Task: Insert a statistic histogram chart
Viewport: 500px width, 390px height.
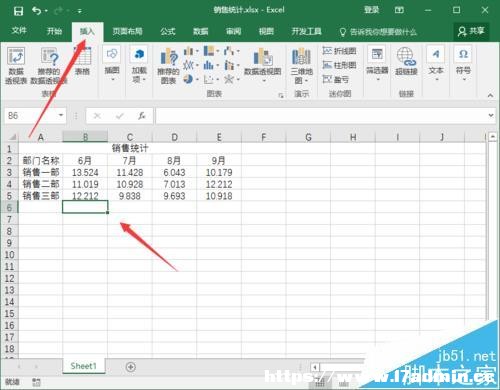Action: tap(211, 65)
